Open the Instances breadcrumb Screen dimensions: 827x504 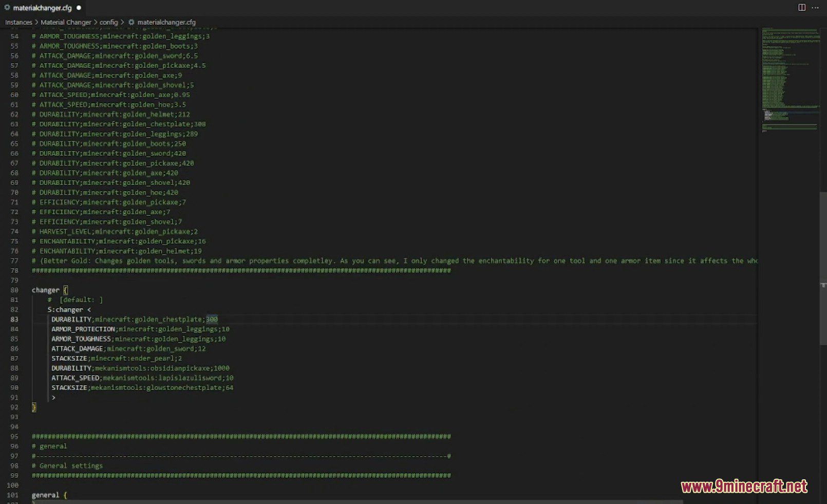(x=18, y=22)
